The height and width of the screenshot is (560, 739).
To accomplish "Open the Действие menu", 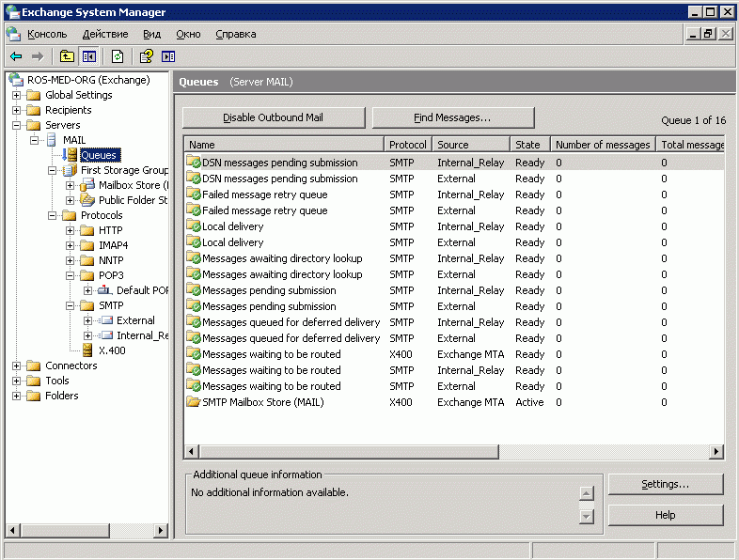I will (x=105, y=34).
